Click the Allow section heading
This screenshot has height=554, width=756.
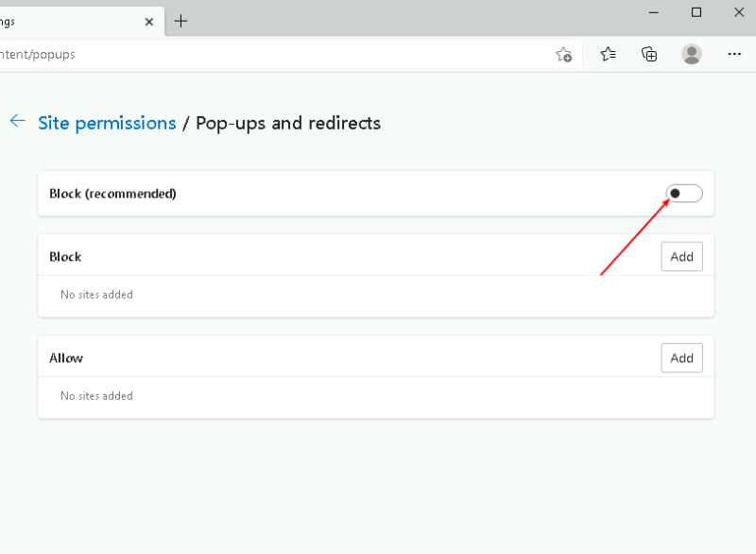point(66,358)
